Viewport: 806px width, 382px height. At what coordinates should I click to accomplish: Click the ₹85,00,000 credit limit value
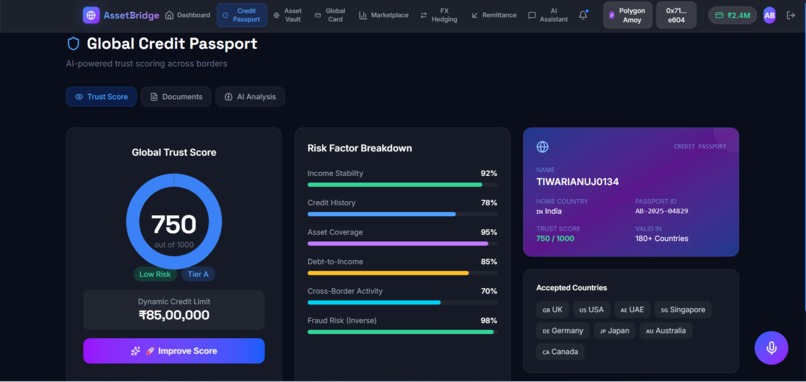click(174, 315)
